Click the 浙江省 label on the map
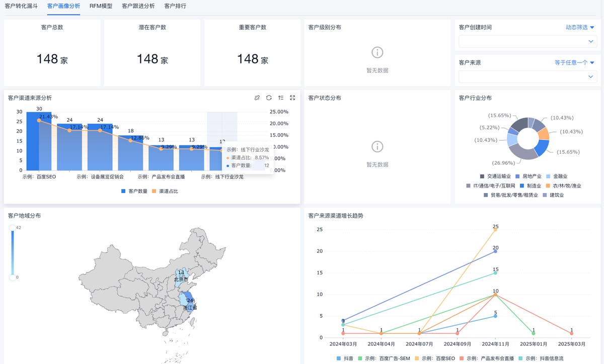 [189, 307]
